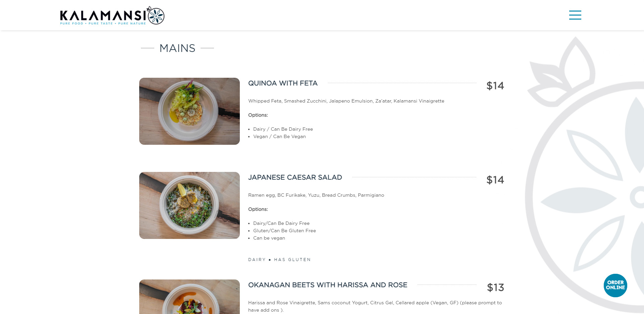The height and width of the screenshot is (314, 644).
Task: Choose Dairy/Can Be Dairy Free under Caesar Salad
Action: click(281, 223)
